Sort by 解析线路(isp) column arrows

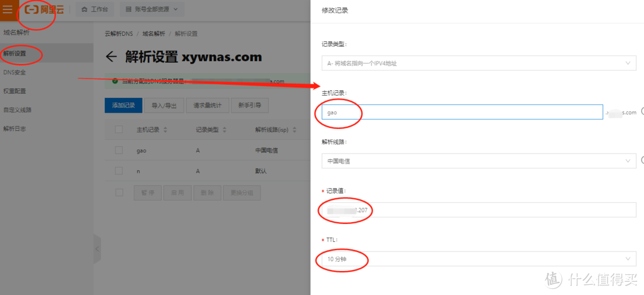(293, 130)
